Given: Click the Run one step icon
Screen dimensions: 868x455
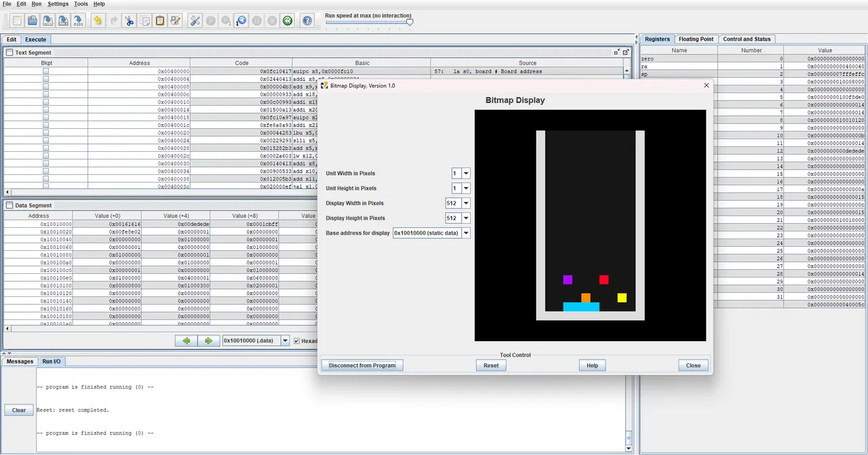Looking at the screenshot, I should 226,21.
